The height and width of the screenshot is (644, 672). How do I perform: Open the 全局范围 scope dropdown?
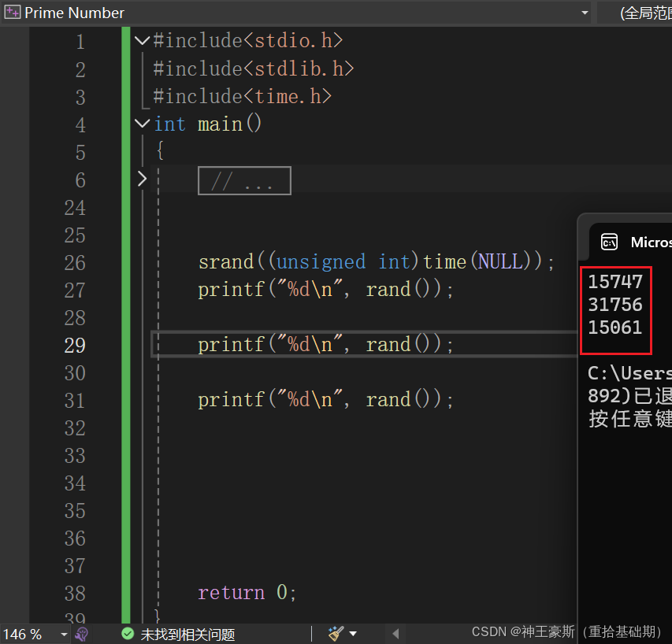point(636,13)
